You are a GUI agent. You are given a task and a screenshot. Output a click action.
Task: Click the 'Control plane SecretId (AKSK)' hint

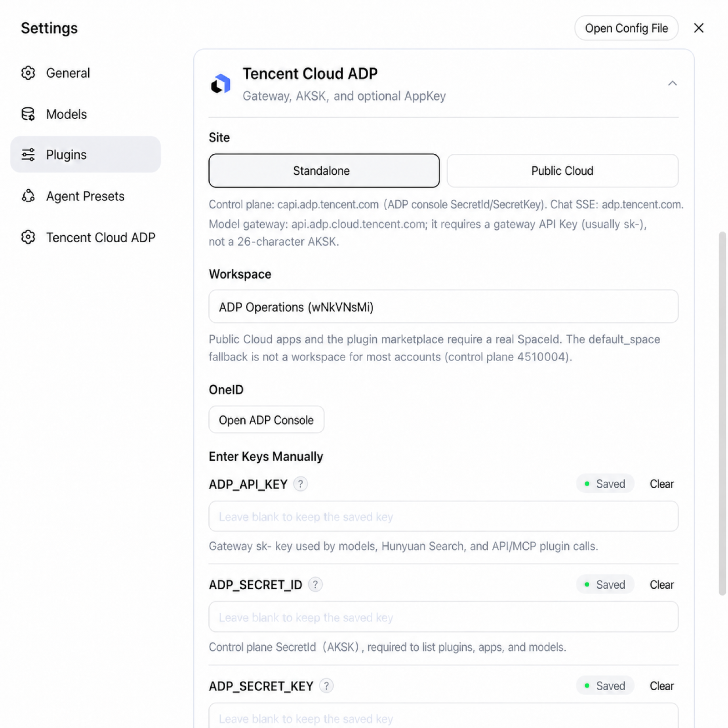coord(388,647)
